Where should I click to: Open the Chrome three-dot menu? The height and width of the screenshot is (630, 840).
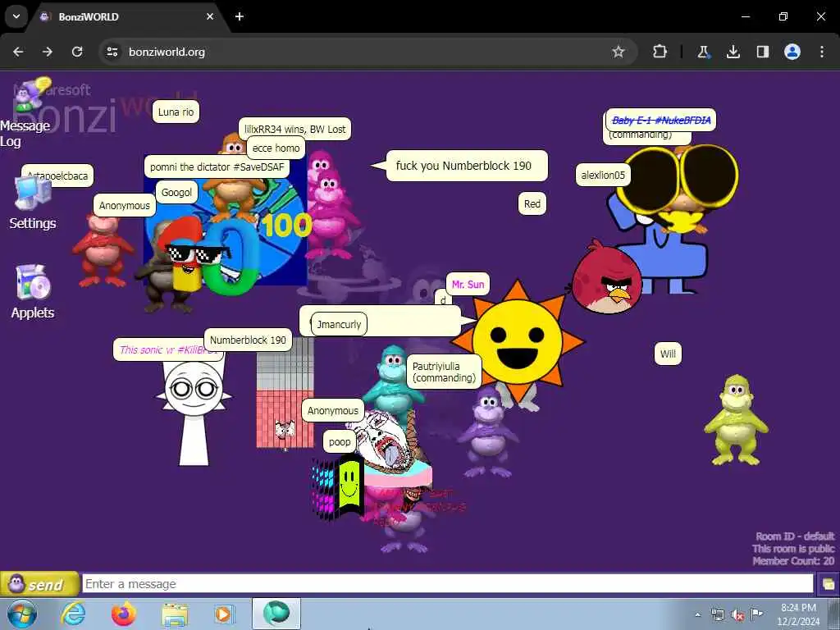point(822,52)
